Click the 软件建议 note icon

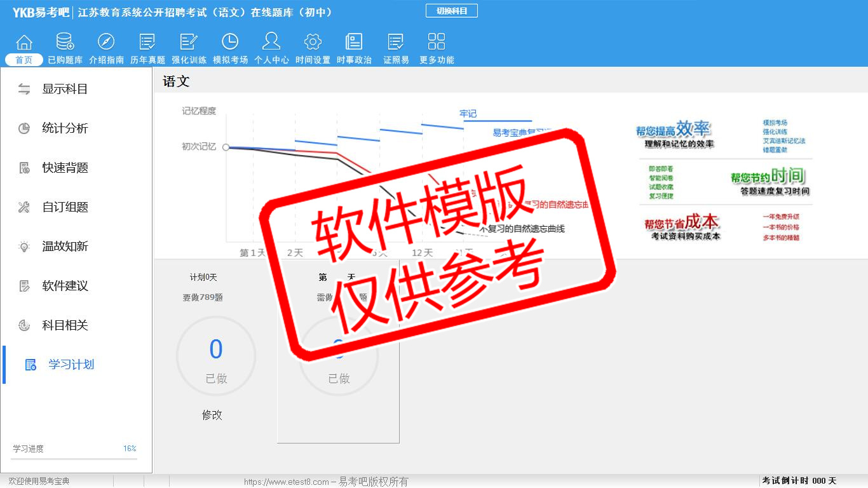tap(24, 286)
